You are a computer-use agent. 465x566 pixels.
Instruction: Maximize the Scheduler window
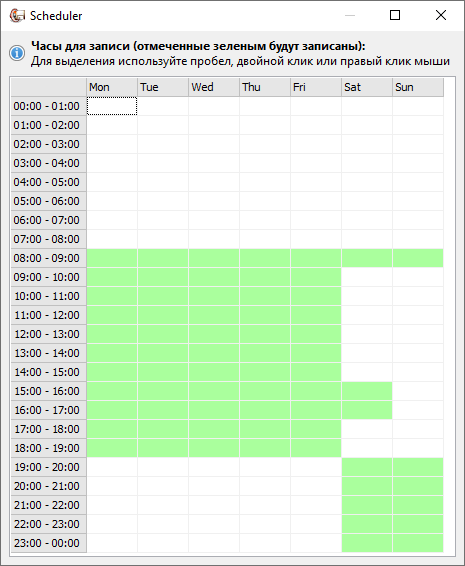395,15
